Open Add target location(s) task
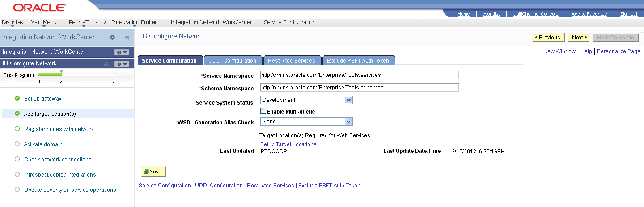The height and width of the screenshot is (207, 644). [50, 114]
